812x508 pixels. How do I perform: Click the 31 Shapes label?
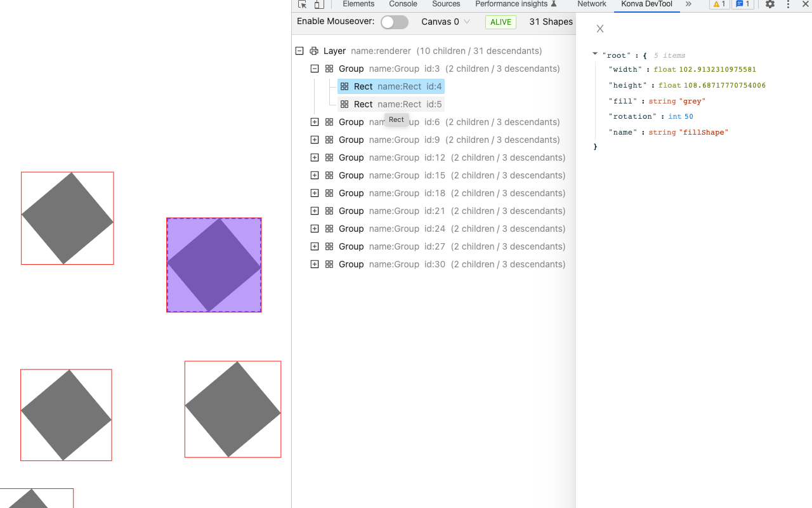[551, 22]
